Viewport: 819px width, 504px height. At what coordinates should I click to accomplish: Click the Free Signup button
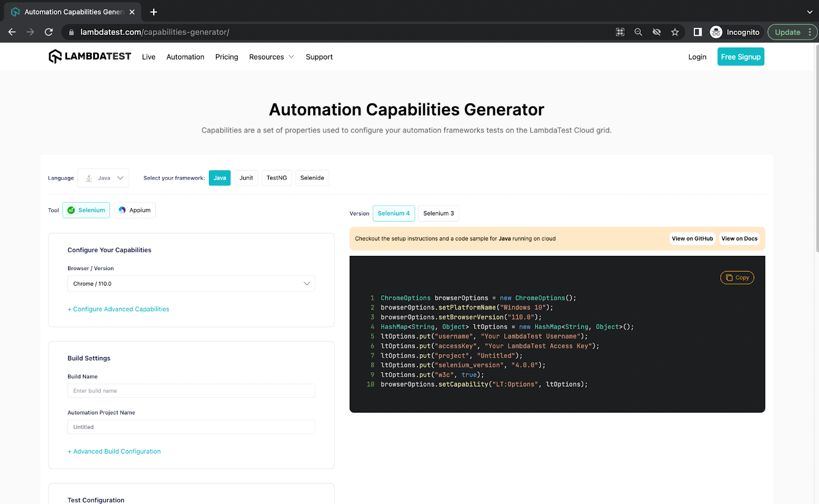pos(740,56)
